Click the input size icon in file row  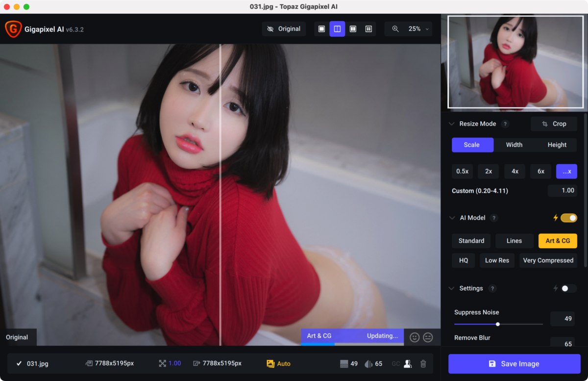click(89, 363)
